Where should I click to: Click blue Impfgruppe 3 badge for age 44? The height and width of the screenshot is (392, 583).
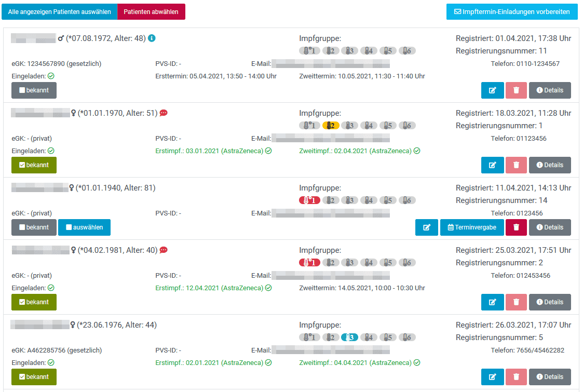tap(349, 337)
